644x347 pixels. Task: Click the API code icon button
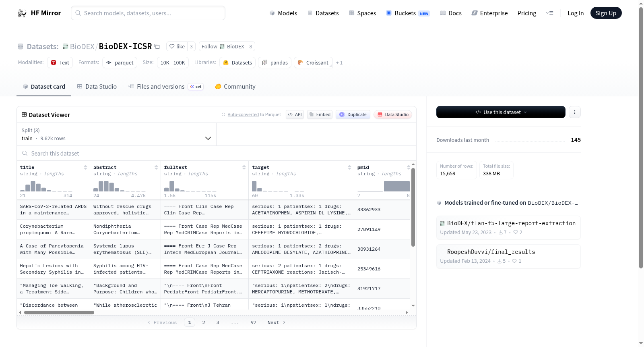tap(295, 114)
